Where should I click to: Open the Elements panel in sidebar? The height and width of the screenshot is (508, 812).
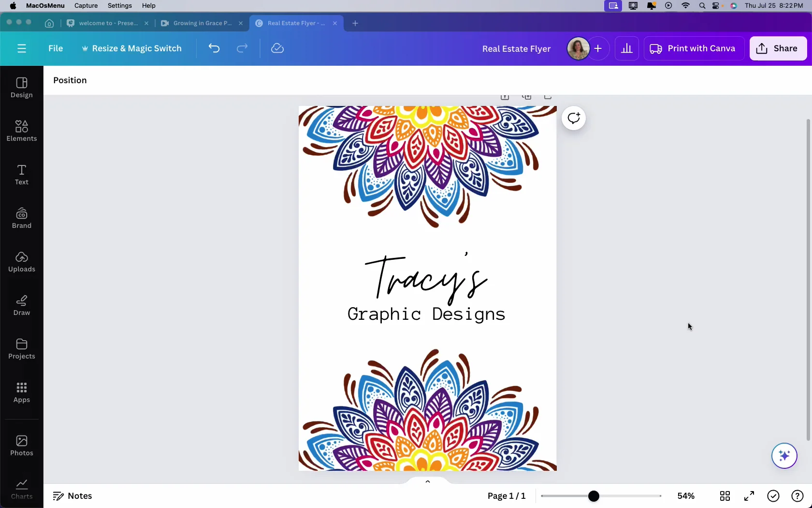[22, 130]
